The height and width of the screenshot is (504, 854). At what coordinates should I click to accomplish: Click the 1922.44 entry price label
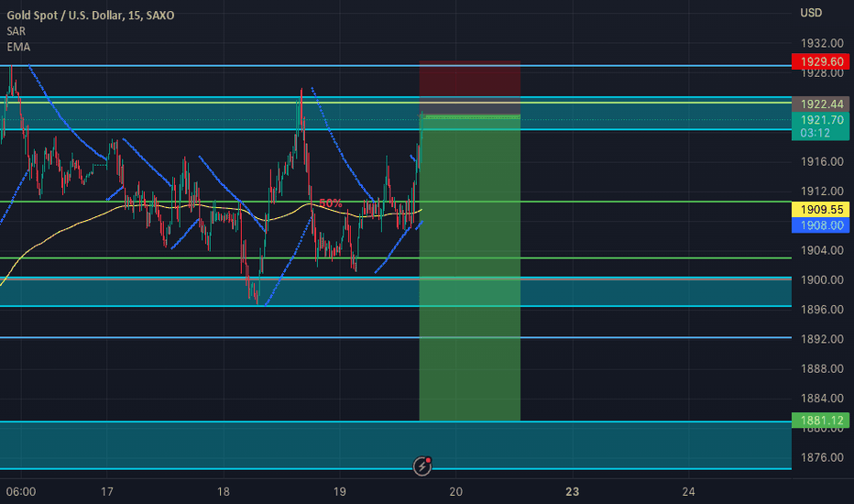point(821,104)
